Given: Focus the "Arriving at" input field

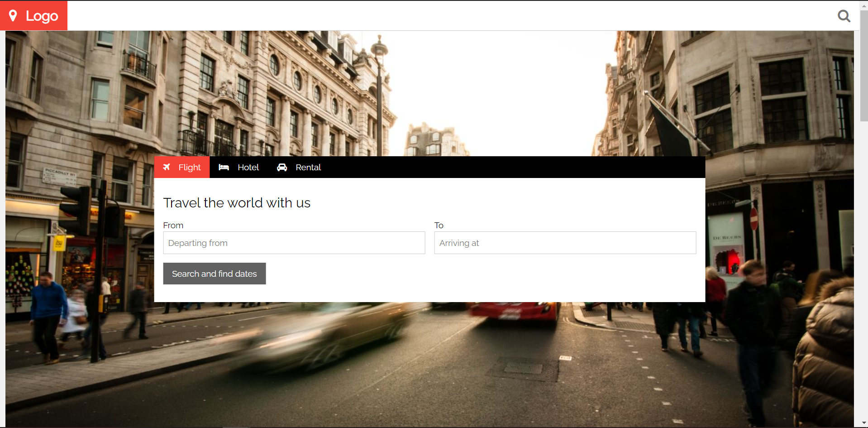Looking at the screenshot, I should 565,243.
